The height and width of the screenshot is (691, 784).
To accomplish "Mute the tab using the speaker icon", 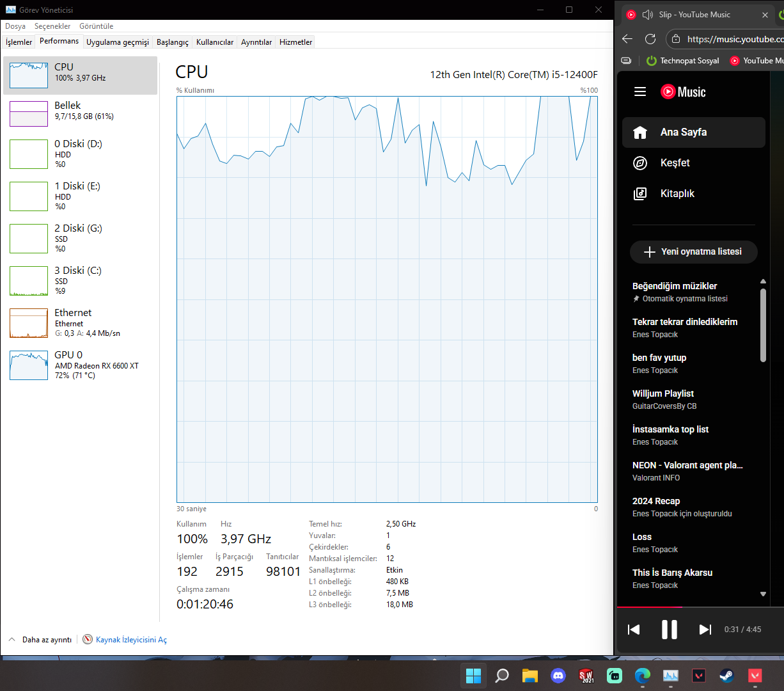I will tap(648, 15).
